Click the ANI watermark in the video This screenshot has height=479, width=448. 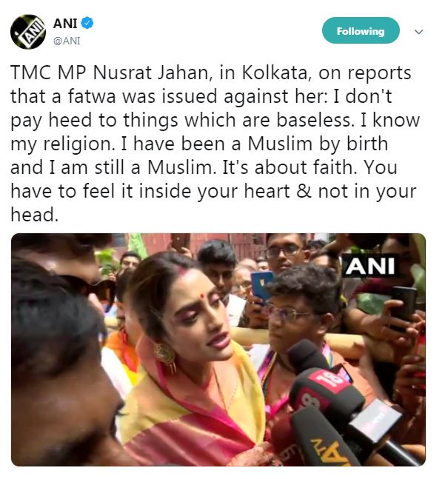point(370,267)
